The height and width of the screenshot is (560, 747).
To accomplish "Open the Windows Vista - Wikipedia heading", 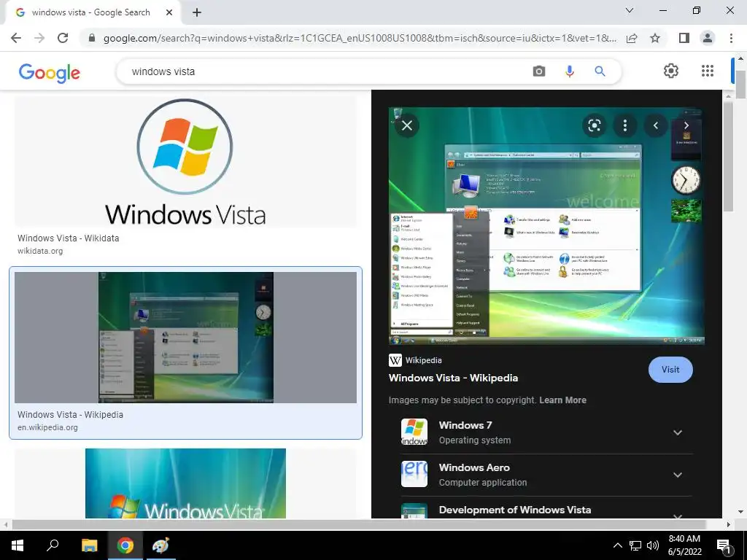I will click(x=453, y=378).
